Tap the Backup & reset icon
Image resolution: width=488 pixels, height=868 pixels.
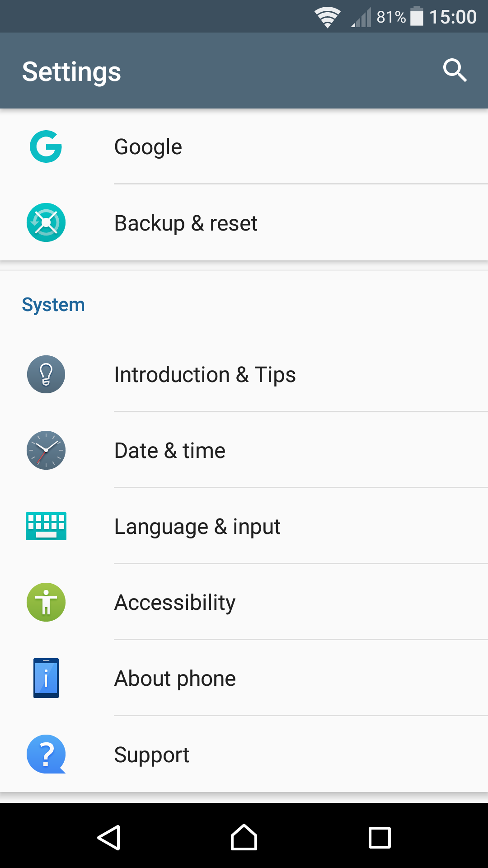(46, 222)
